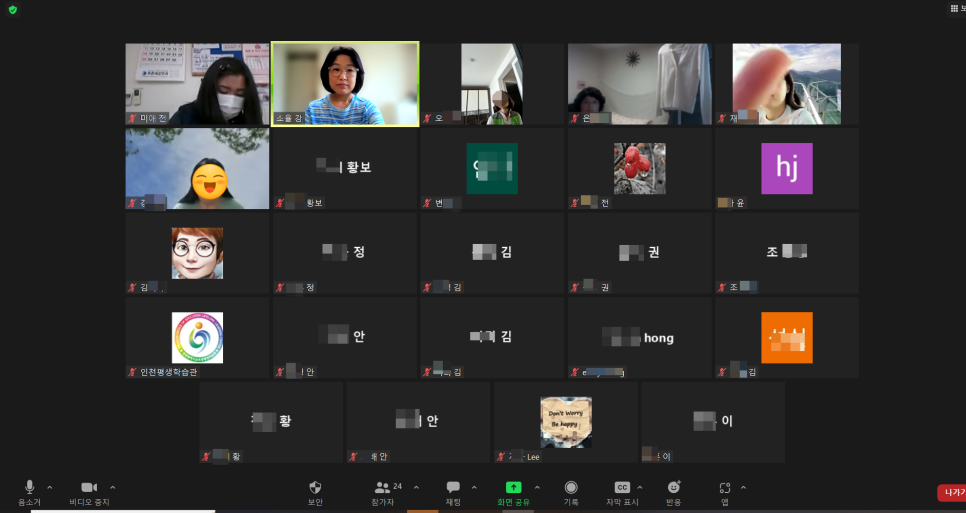Viewport: 966px width, 513px height.
Task: Select the dark green avatar 변 tile
Action: (492, 168)
